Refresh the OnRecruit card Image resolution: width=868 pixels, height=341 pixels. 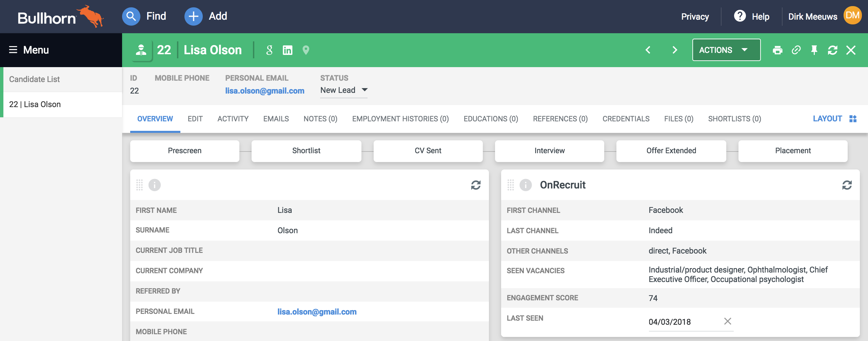[x=847, y=185]
